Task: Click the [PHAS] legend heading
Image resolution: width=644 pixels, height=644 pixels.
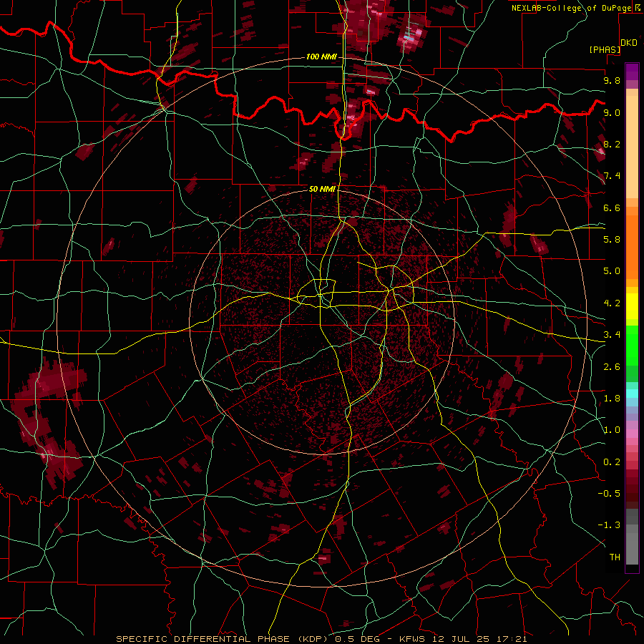Action: (x=605, y=49)
